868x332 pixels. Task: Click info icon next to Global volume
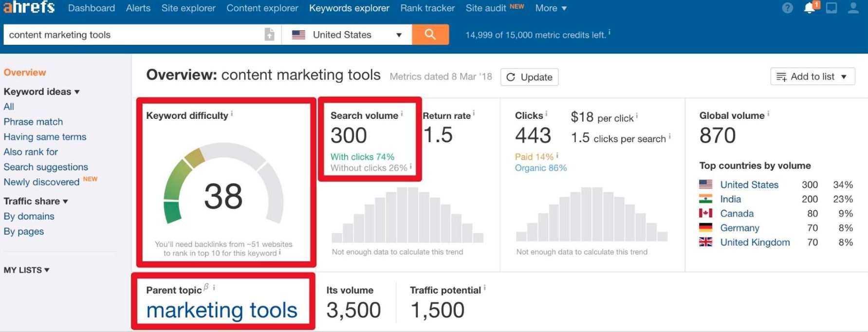[x=768, y=113]
